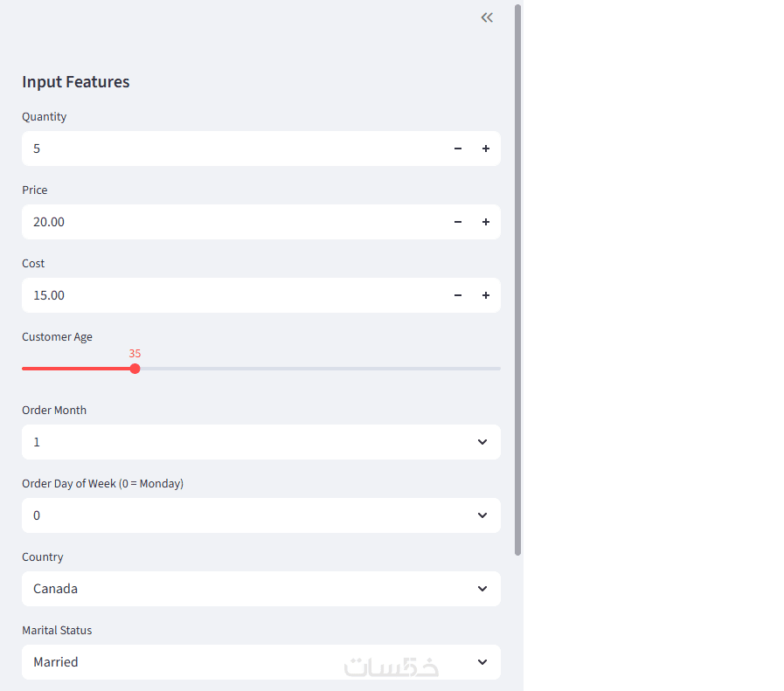The image size is (784, 691).
Task: Click the Country dropdown chevron arrow
Action: pos(482,589)
